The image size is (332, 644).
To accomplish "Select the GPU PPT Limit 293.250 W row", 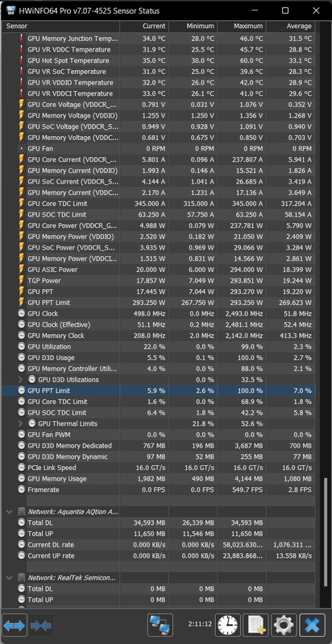I will pos(159,303).
